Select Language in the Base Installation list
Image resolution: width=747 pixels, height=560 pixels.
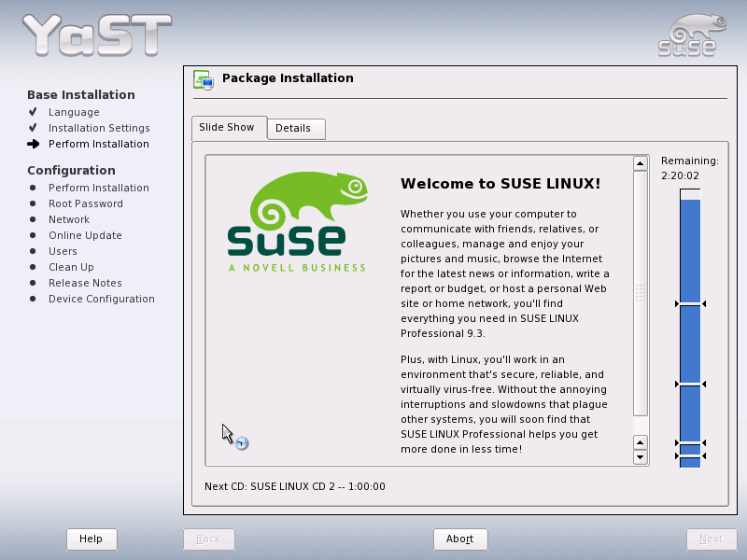[x=74, y=112]
